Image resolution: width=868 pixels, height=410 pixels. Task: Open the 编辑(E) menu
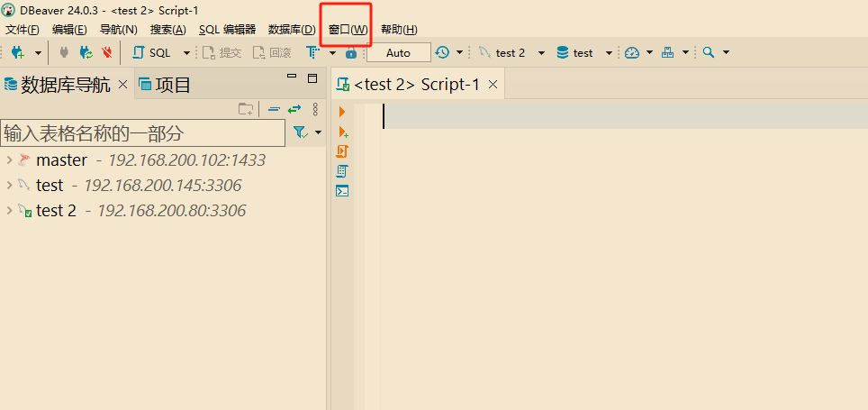point(69,30)
